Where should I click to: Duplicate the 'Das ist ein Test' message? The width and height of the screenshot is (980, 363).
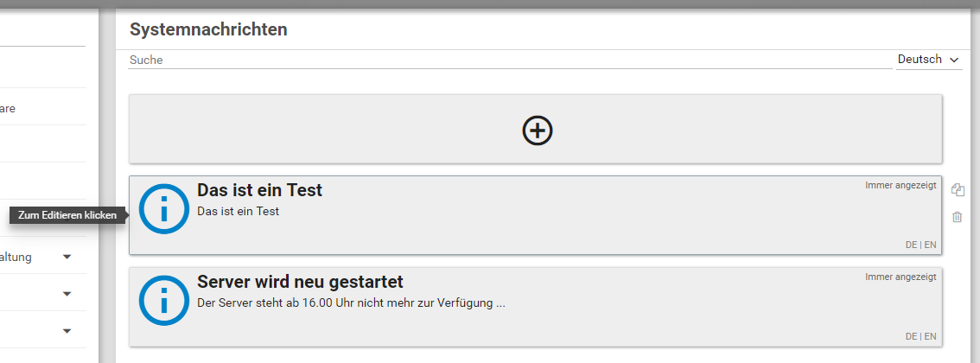pos(958,190)
